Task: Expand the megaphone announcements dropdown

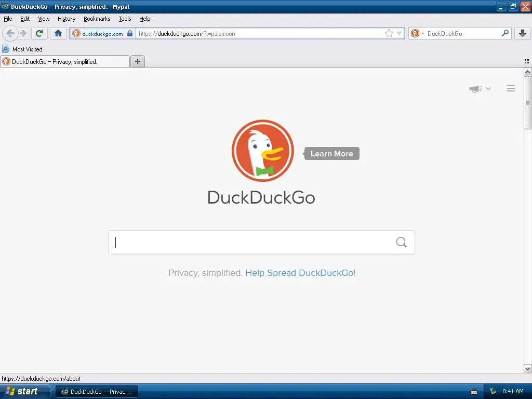Action: point(480,88)
